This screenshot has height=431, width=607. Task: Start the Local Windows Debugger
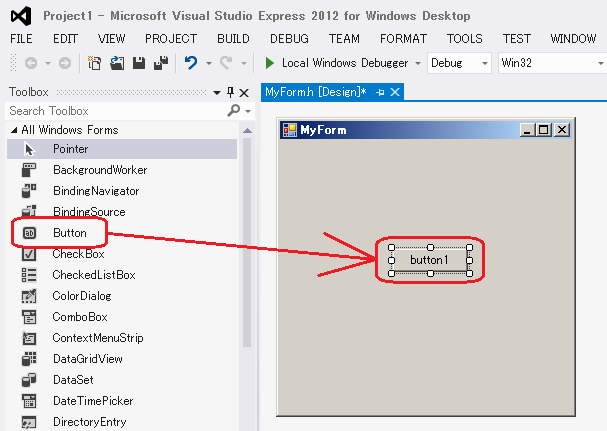click(x=339, y=63)
